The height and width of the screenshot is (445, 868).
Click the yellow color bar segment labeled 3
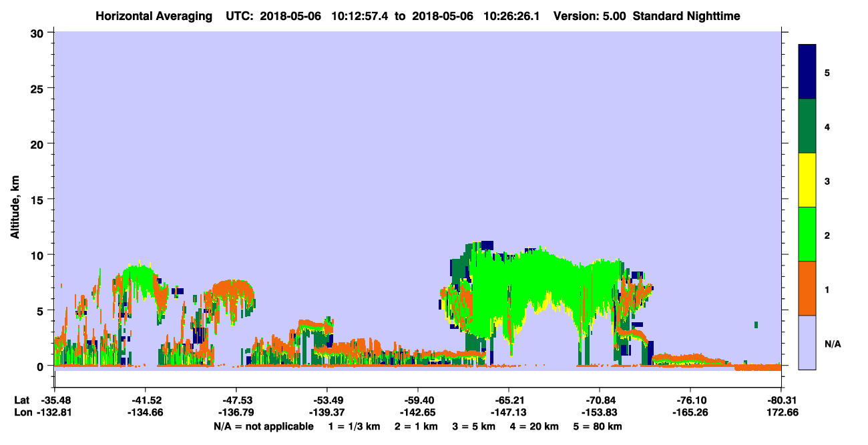tap(807, 180)
